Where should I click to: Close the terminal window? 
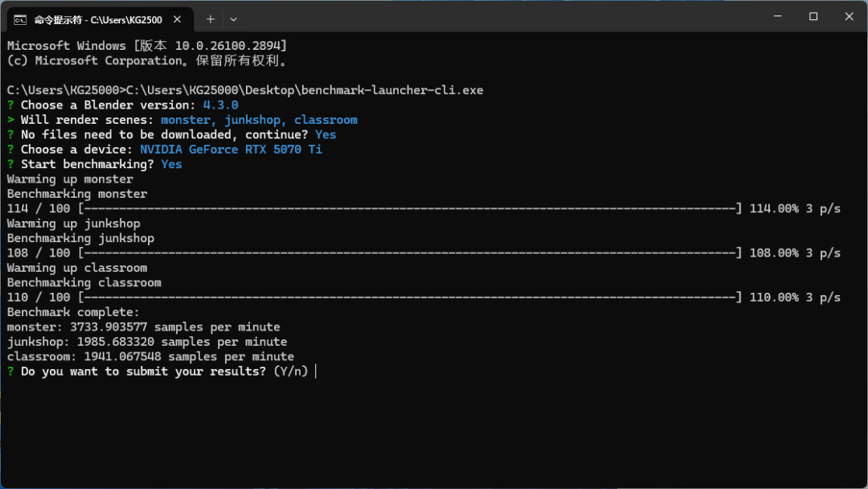click(849, 16)
